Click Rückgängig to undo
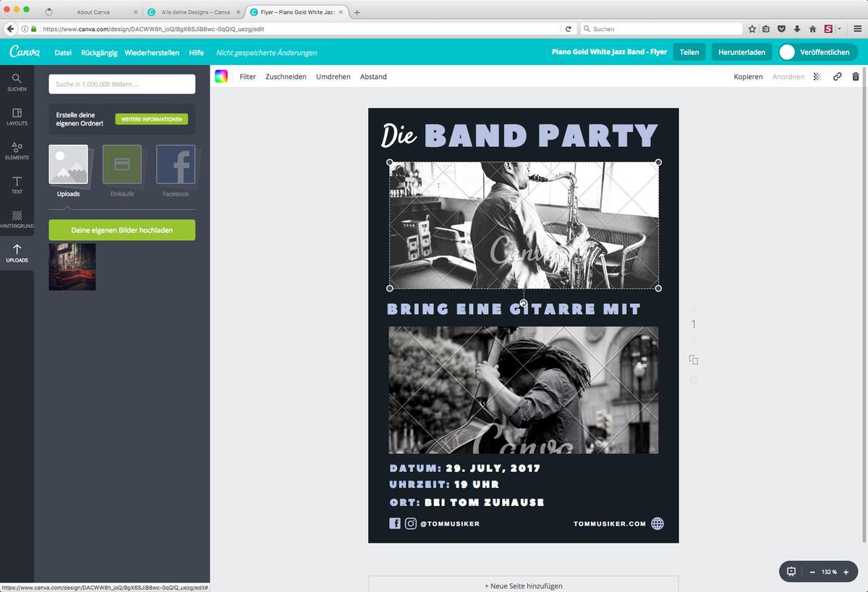 point(99,52)
